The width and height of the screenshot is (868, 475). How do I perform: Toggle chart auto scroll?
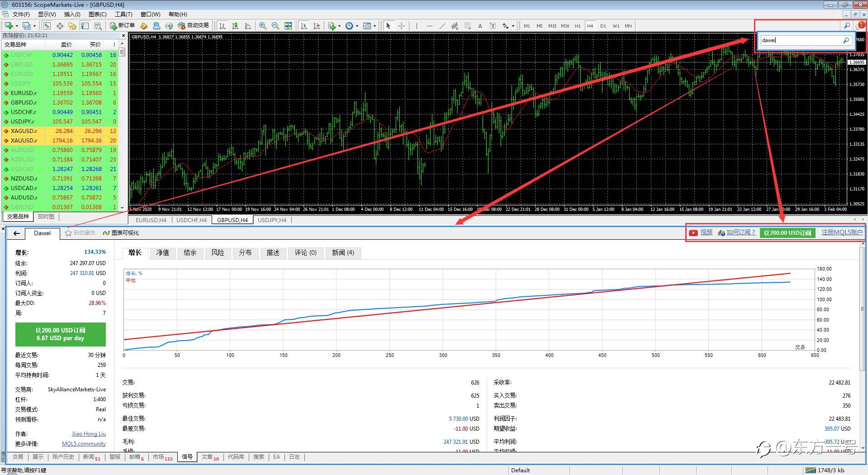point(304,26)
